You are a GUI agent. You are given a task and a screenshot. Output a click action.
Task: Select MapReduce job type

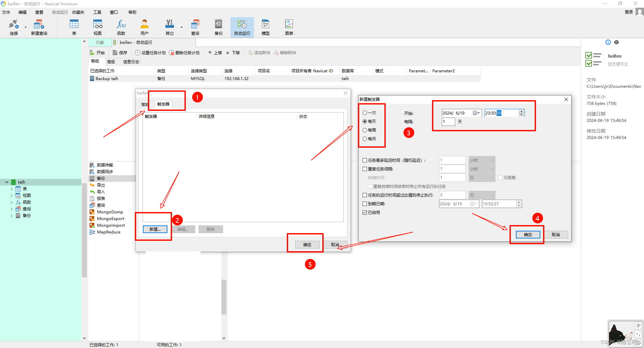point(105,232)
